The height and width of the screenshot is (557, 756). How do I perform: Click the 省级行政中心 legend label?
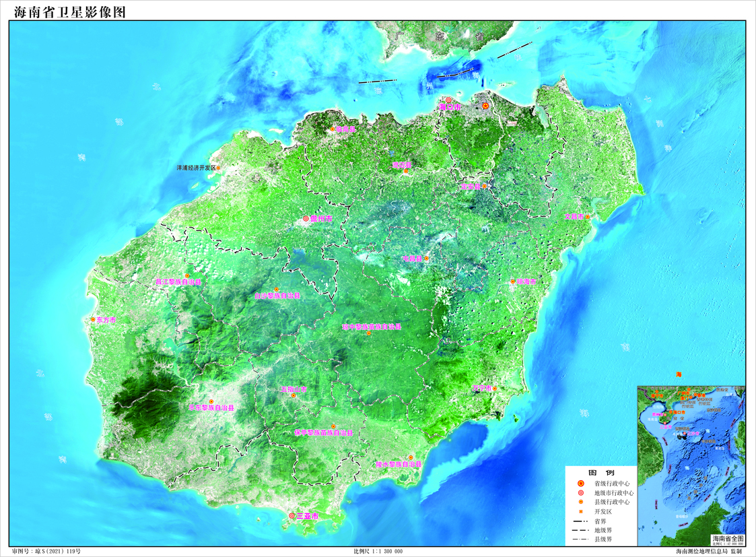pyautogui.click(x=611, y=483)
